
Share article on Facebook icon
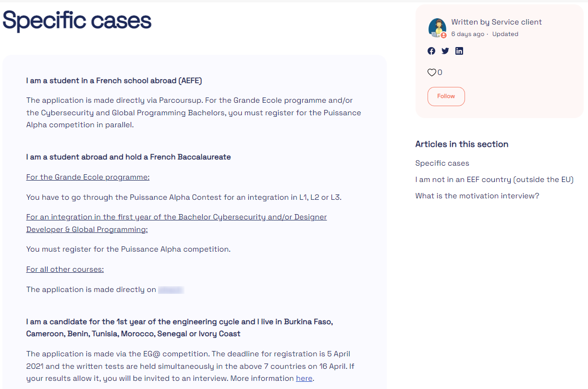(x=431, y=51)
